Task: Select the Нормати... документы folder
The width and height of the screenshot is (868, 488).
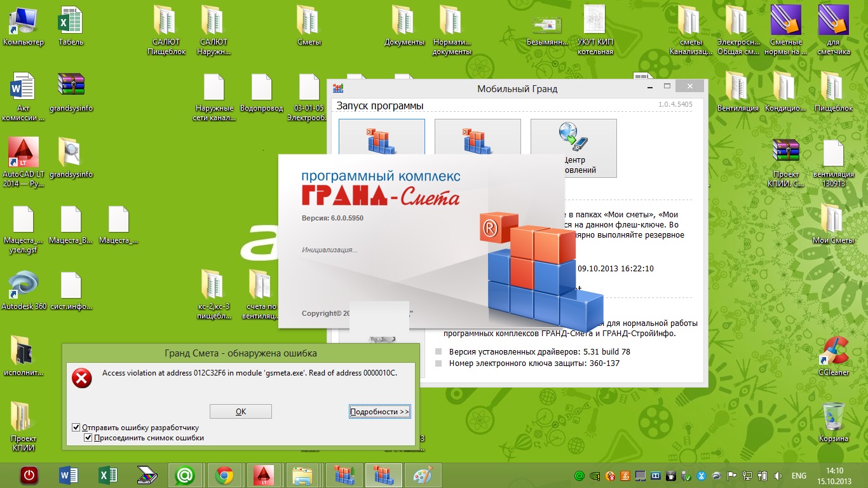Action: click(x=452, y=30)
